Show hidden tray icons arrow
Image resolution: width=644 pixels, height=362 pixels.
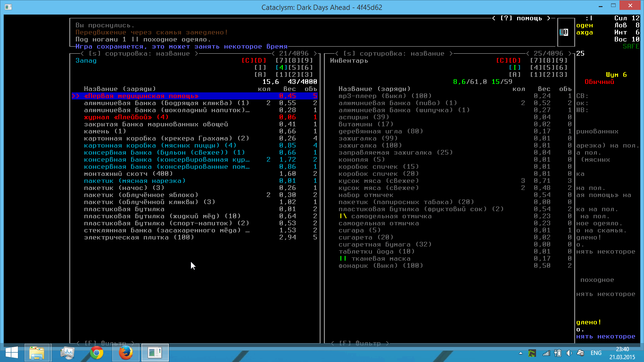[521, 353]
